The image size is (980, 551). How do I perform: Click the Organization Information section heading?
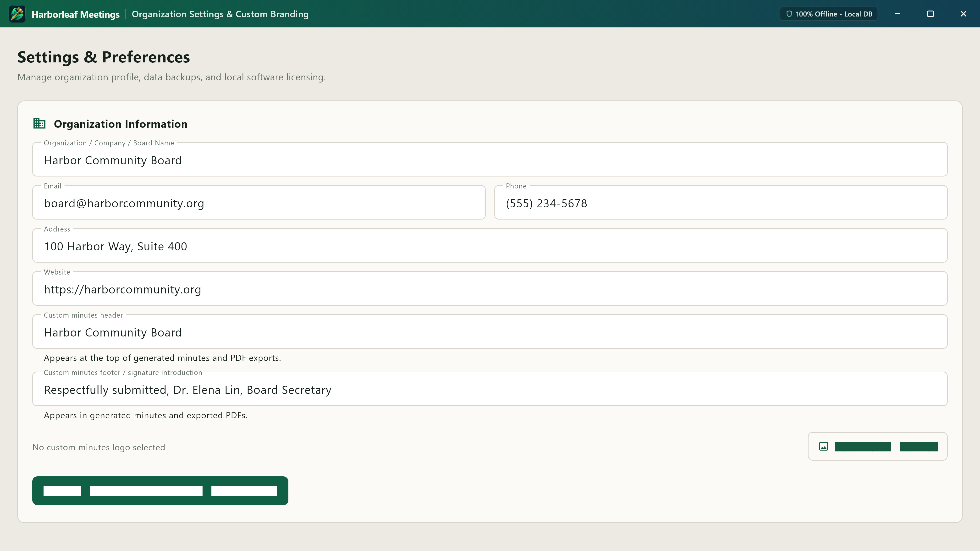tap(120, 124)
